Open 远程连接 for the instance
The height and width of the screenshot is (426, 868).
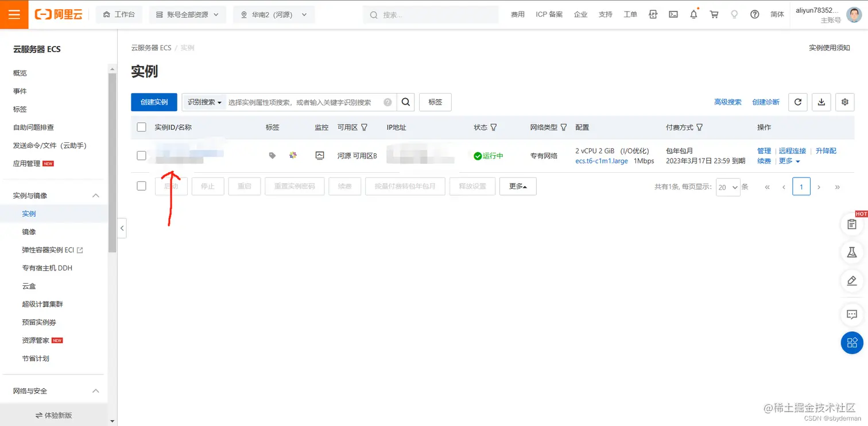792,151
